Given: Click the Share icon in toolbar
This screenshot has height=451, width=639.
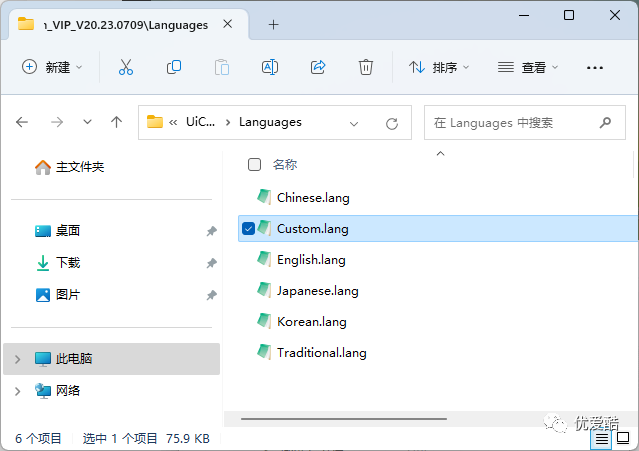Looking at the screenshot, I should pos(318,67).
